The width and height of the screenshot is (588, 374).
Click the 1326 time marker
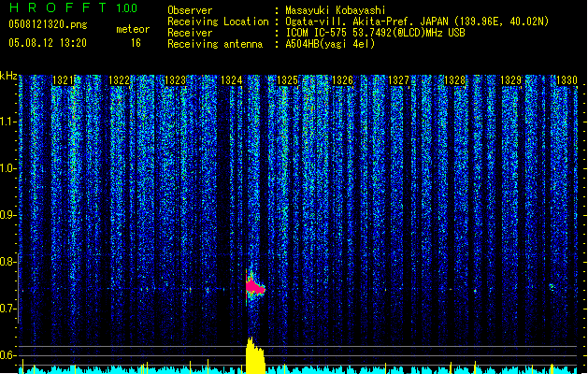(x=343, y=80)
